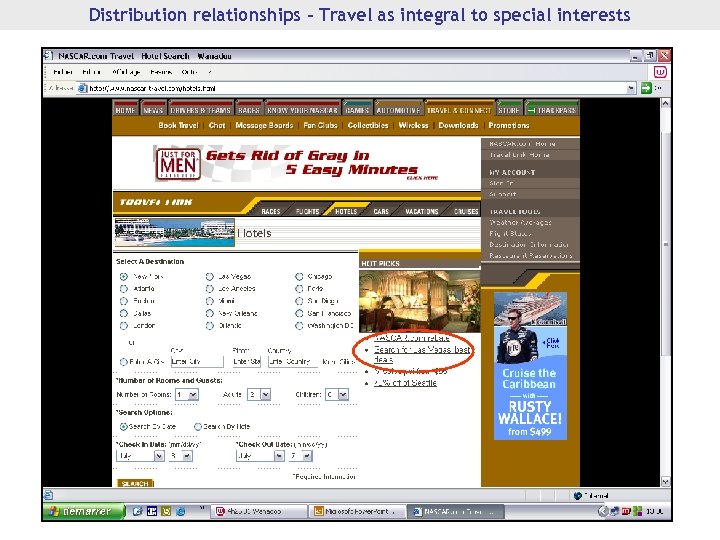Open the Check In day dropdown

click(187, 456)
